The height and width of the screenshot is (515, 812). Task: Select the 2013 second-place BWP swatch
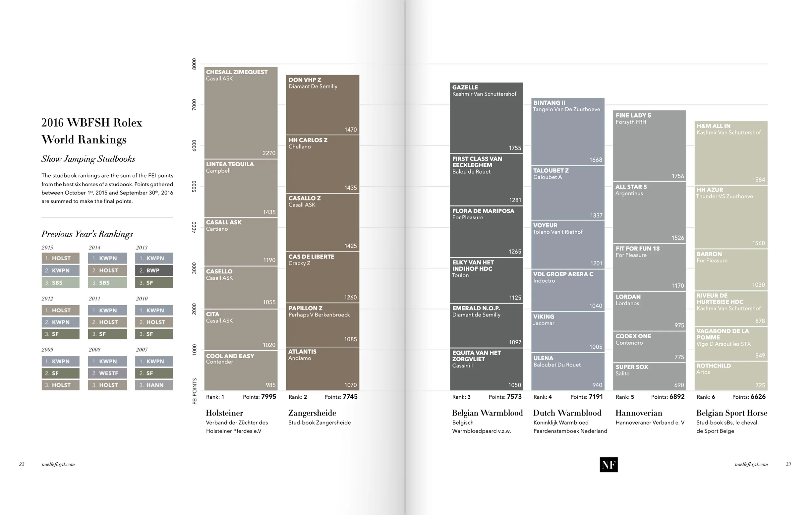pos(154,270)
